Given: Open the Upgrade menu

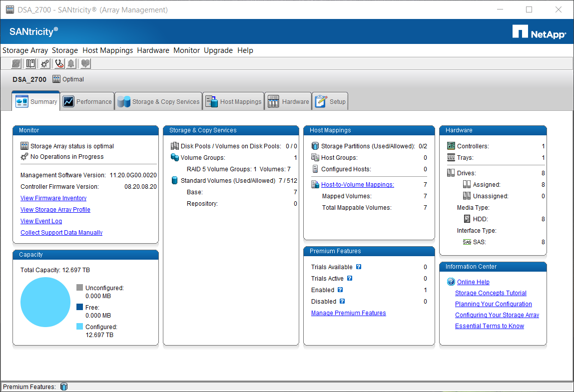Looking at the screenshot, I should point(218,50).
